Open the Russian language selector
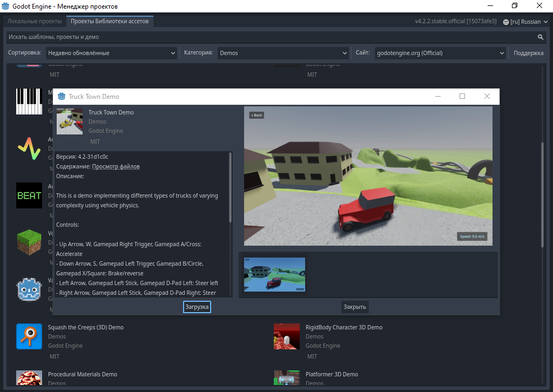553x392 pixels. tap(524, 22)
